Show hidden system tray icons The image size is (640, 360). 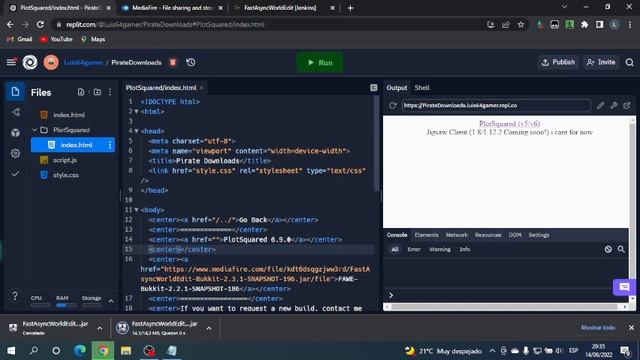coord(493,351)
